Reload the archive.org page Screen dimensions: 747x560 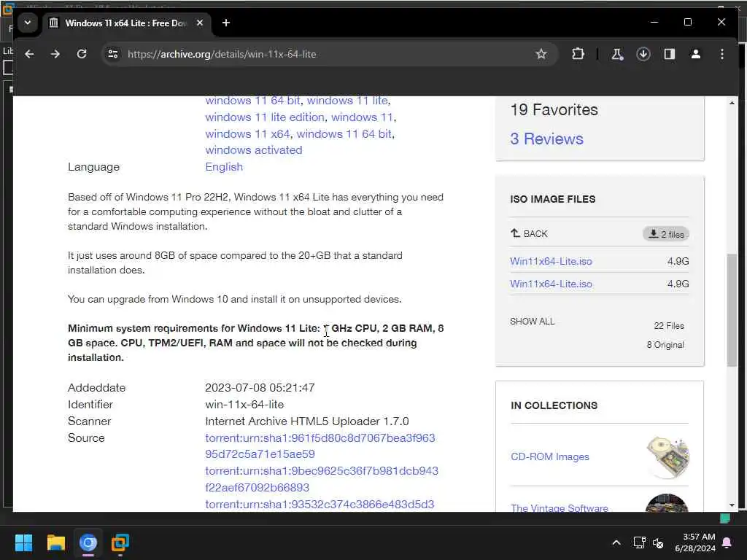coord(82,54)
